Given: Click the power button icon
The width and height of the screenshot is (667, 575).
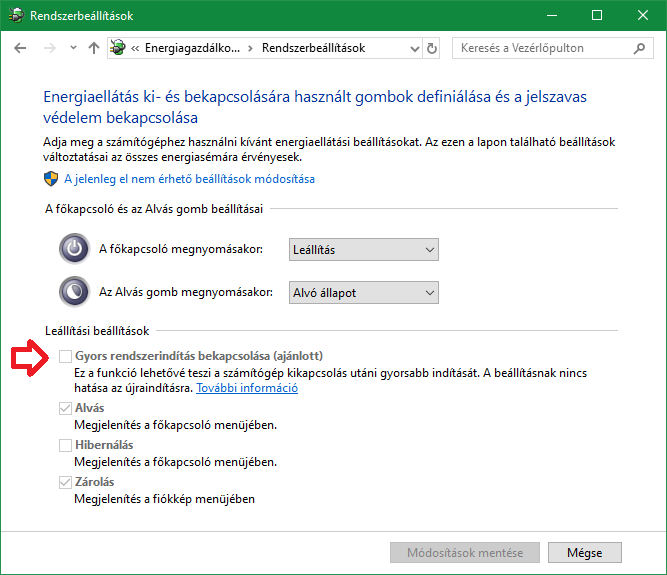Looking at the screenshot, I should [x=74, y=248].
